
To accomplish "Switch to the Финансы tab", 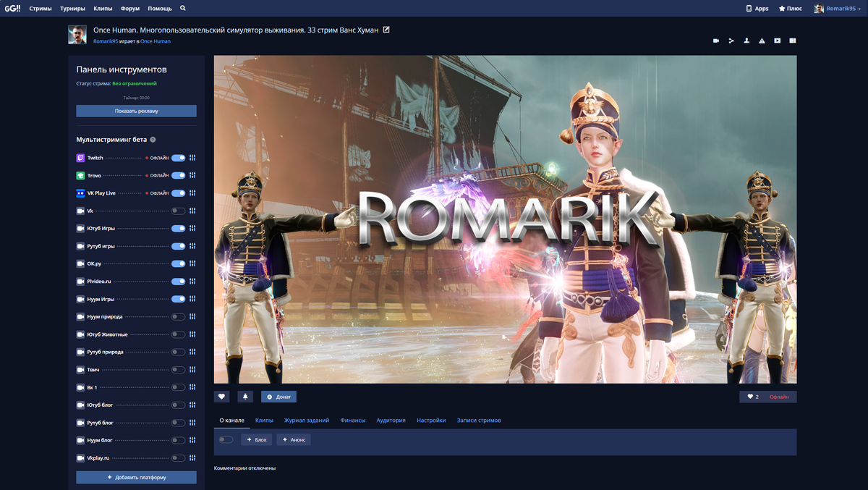I will click(x=353, y=420).
